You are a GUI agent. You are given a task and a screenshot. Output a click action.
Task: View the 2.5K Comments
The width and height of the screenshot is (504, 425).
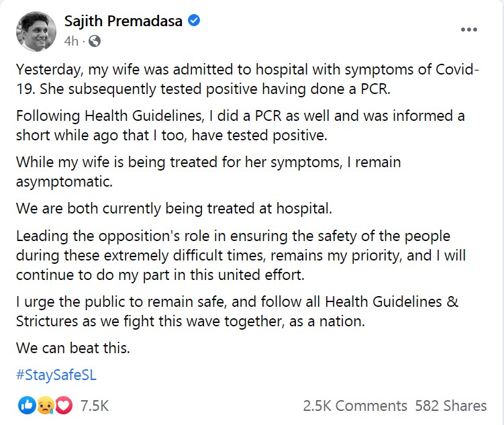[355, 406]
